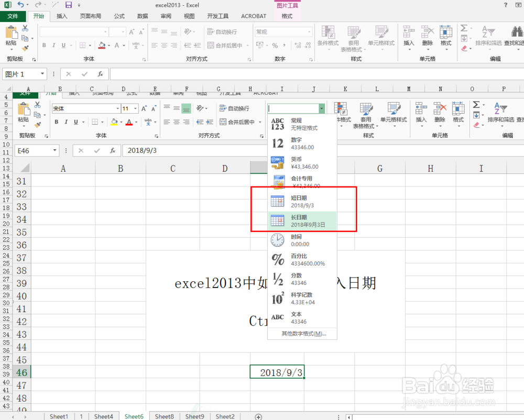Click the greyed font color A in top ribbon
The height and width of the screenshot is (420, 524).
click(117, 45)
